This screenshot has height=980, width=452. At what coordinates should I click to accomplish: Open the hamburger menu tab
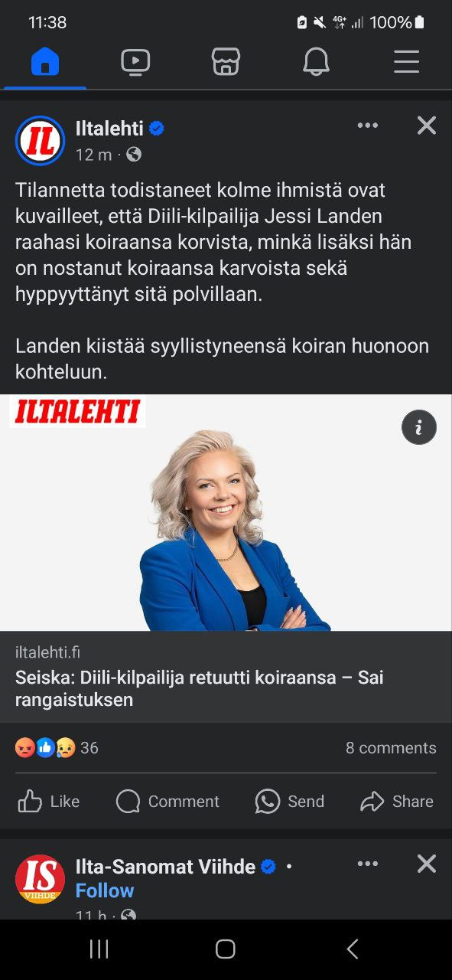pos(406,62)
